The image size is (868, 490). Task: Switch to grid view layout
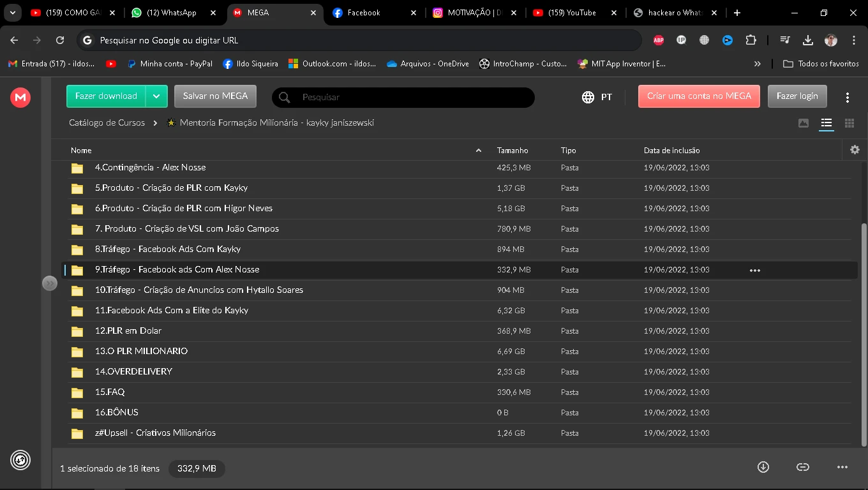click(849, 123)
